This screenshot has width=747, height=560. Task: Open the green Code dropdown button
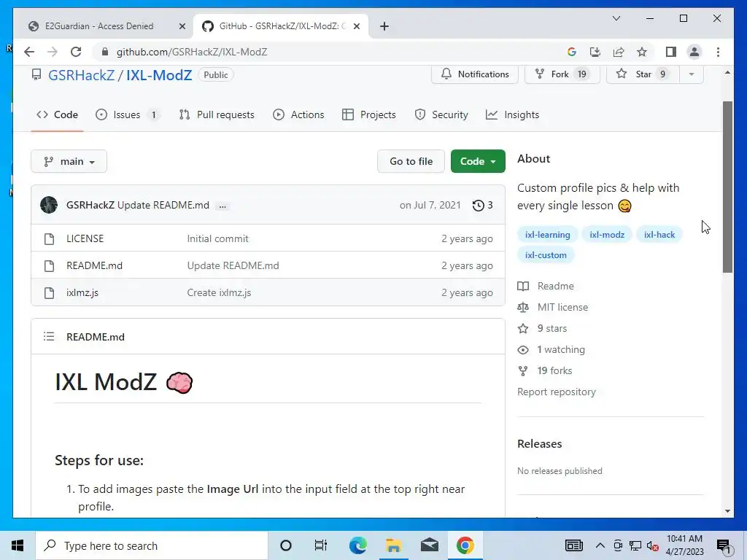click(x=478, y=161)
